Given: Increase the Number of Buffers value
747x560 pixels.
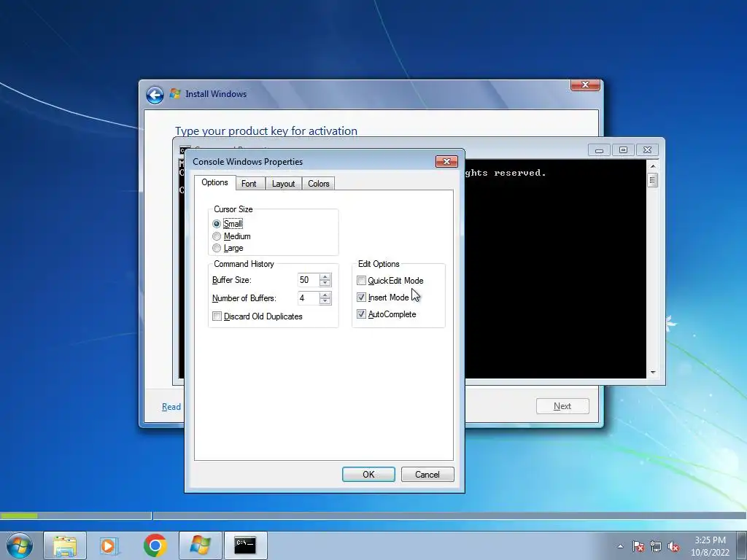Looking at the screenshot, I should [325, 295].
